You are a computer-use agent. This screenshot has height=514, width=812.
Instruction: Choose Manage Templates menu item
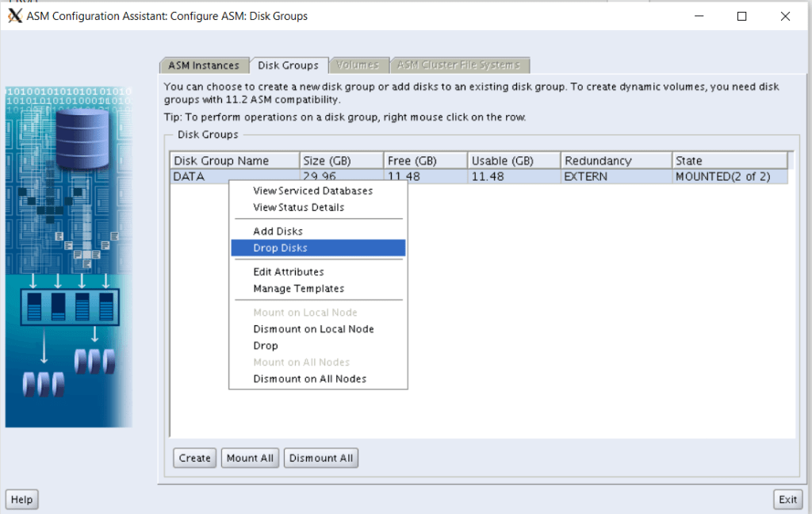coord(298,288)
